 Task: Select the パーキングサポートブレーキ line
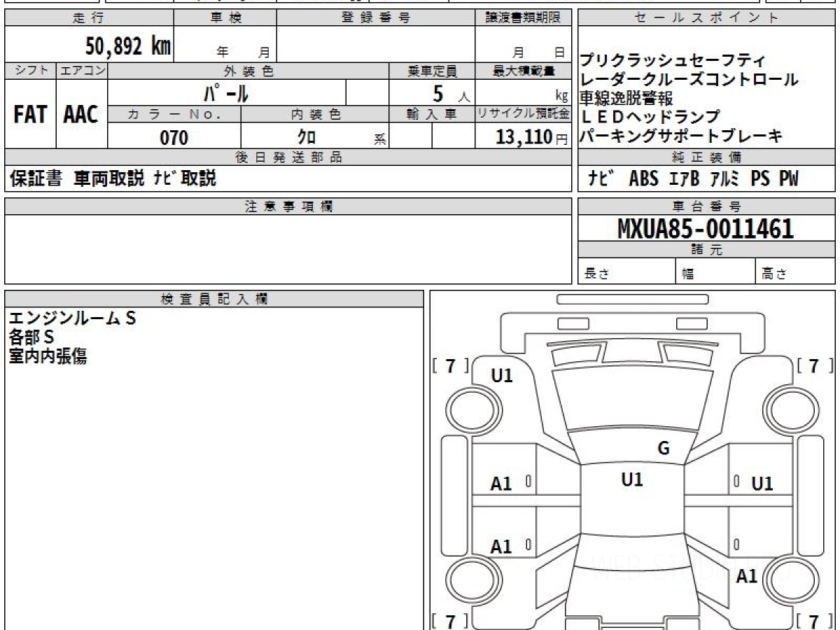pyautogui.click(x=681, y=136)
